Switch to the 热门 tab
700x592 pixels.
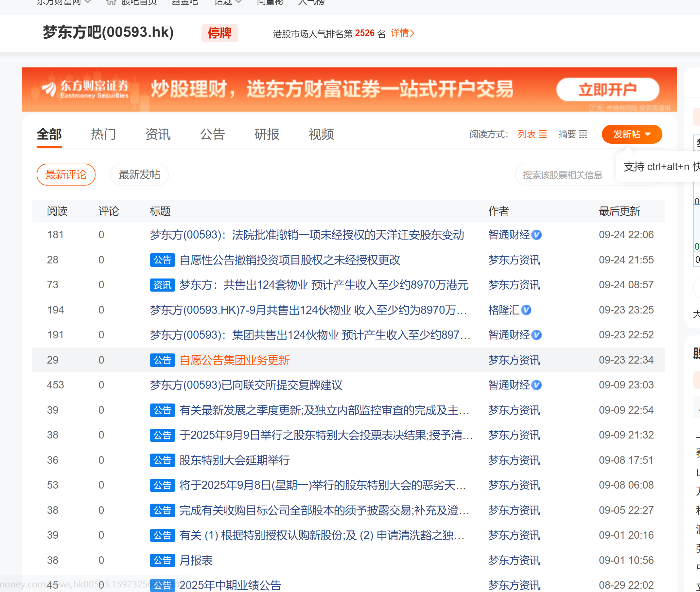(x=103, y=134)
